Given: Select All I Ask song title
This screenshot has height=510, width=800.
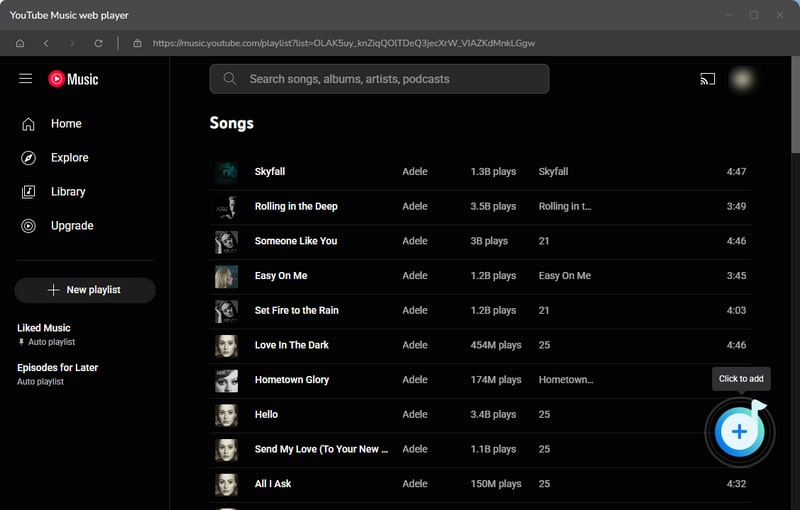Looking at the screenshot, I should click(x=273, y=484).
